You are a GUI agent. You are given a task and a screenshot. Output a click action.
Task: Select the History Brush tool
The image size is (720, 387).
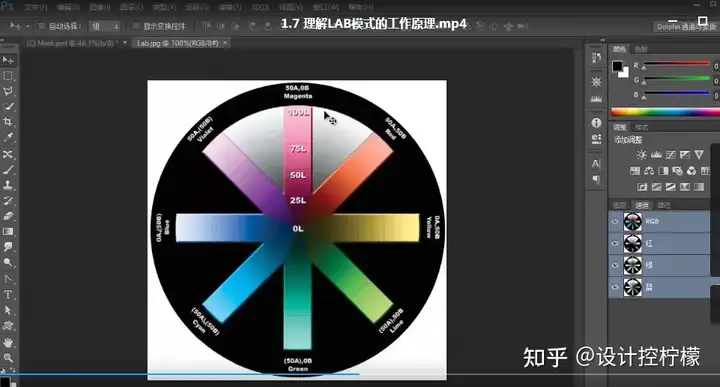point(8,201)
